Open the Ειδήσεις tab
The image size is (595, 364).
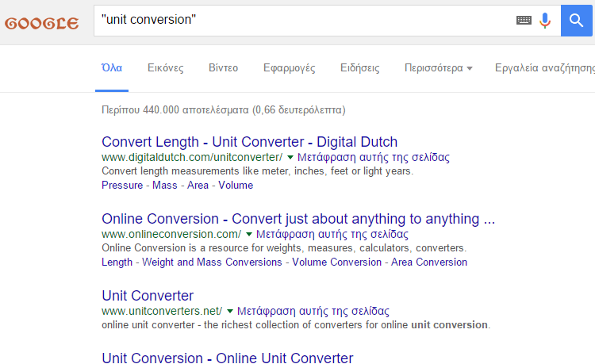359,68
